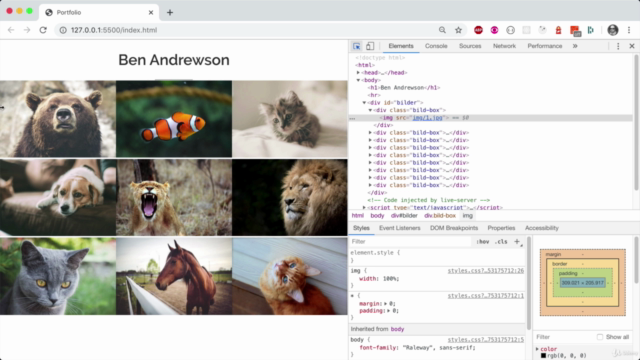Viewport: 640px width, 360px height.
Task: Expand the second bild-box div
Action: coord(371,133)
